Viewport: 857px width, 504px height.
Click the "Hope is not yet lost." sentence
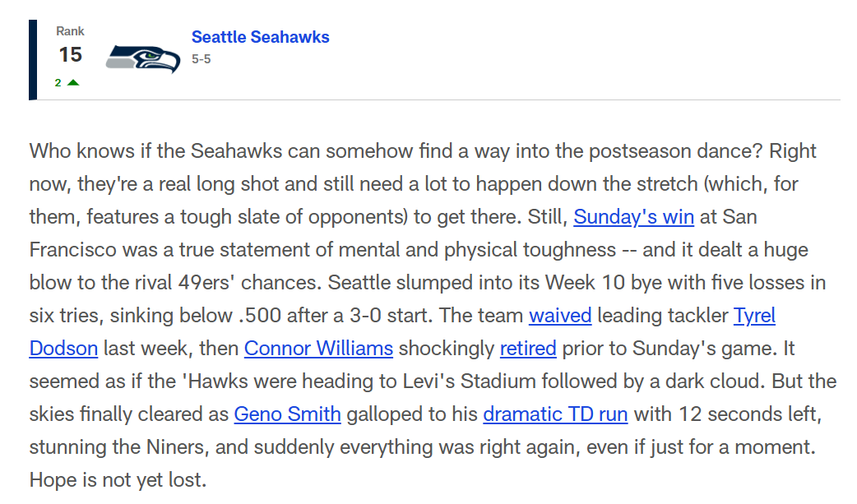click(x=118, y=479)
